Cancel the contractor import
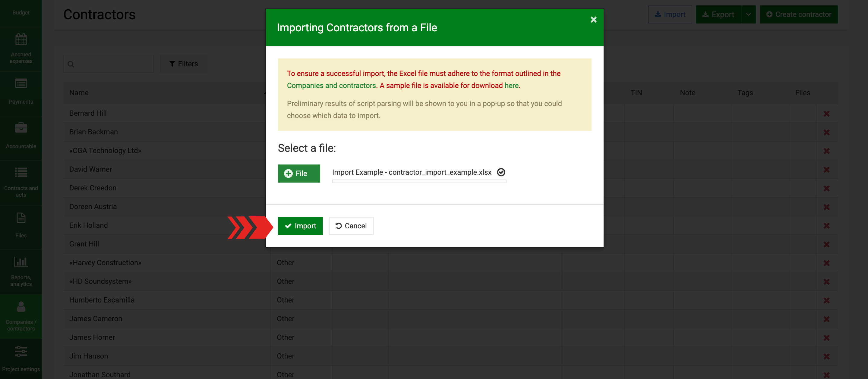The height and width of the screenshot is (379, 868). pyautogui.click(x=351, y=226)
